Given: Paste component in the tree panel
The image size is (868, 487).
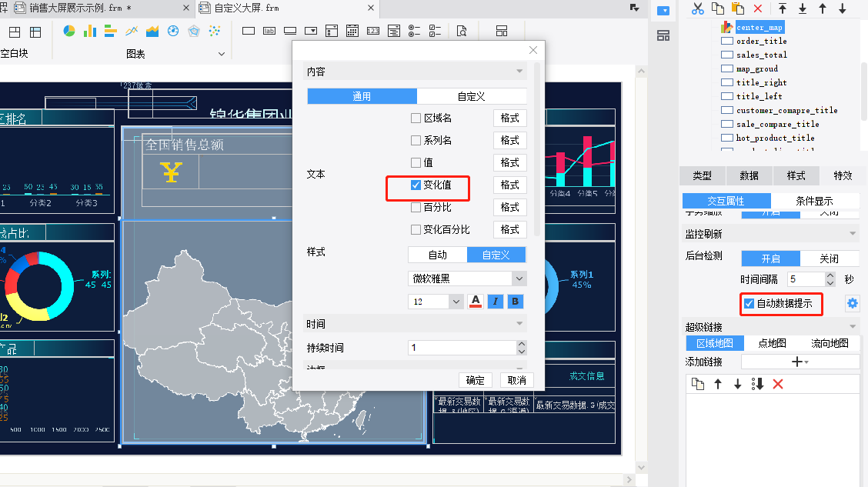Looking at the screenshot, I should point(738,8).
